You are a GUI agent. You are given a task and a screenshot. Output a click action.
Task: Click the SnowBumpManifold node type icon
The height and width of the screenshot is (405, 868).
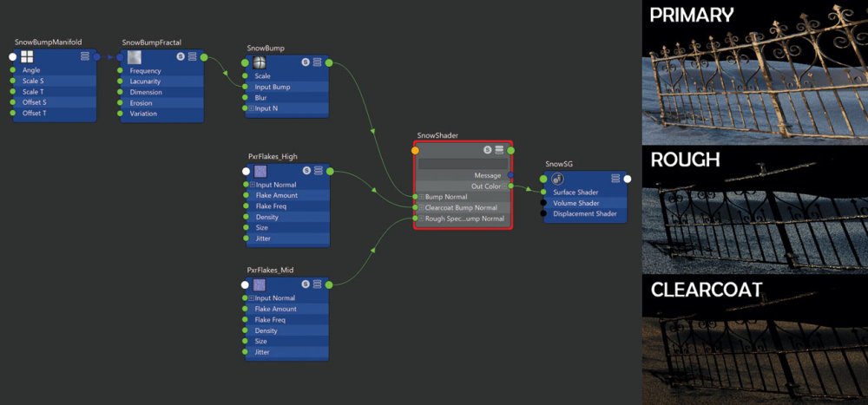[x=27, y=56]
